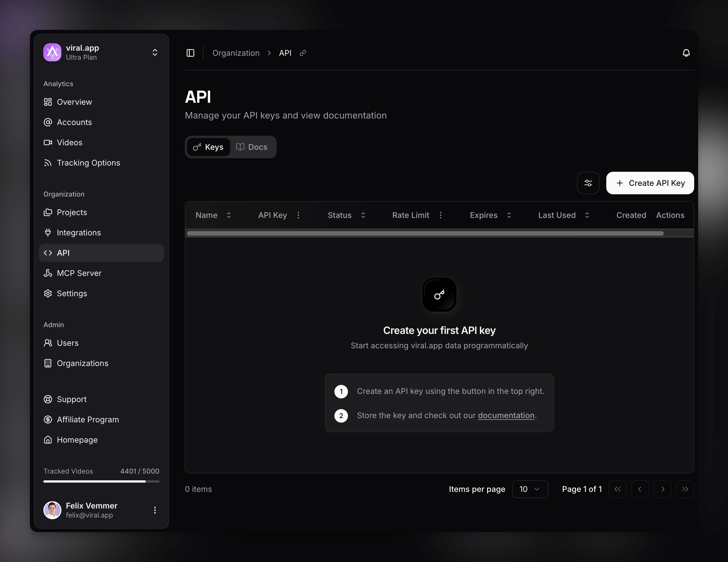Click the Create API Key button
The width and height of the screenshot is (728, 562).
point(650,183)
